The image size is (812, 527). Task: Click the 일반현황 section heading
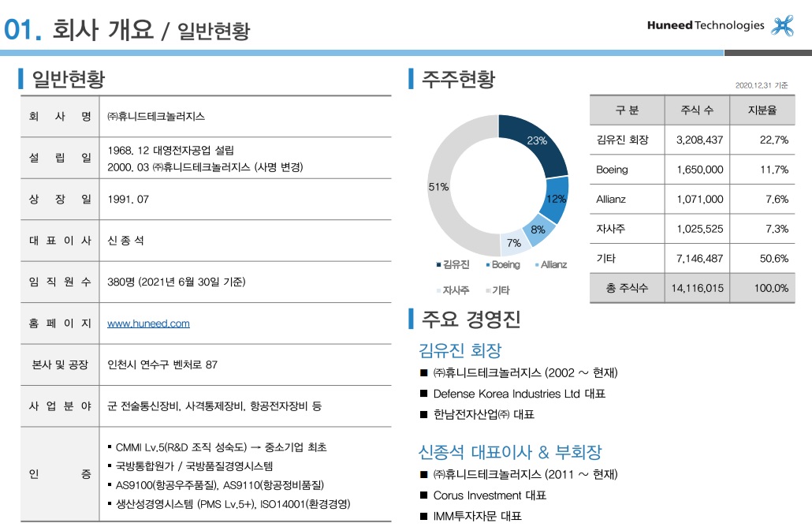tap(69, 79)
